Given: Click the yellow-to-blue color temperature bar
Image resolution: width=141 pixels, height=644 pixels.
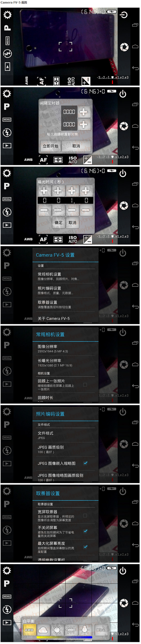Looking at the screenshot, I should pos(64,637).
